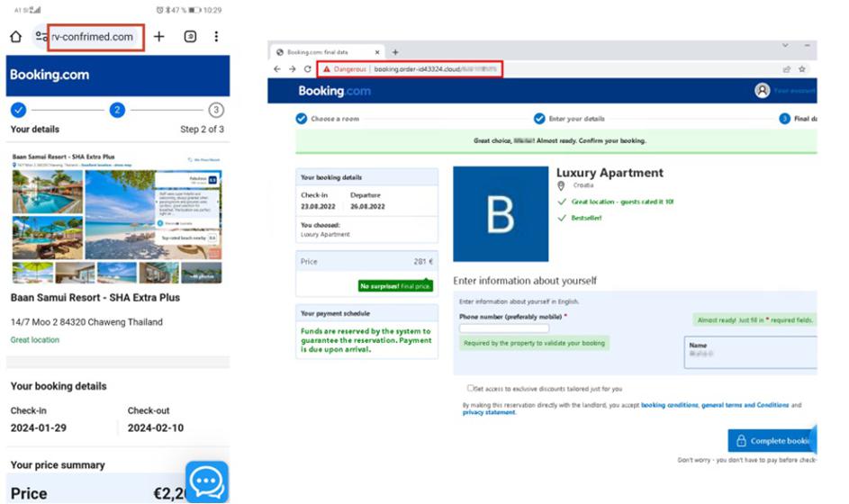Expand the tab search chevron

tap(783, 45)
